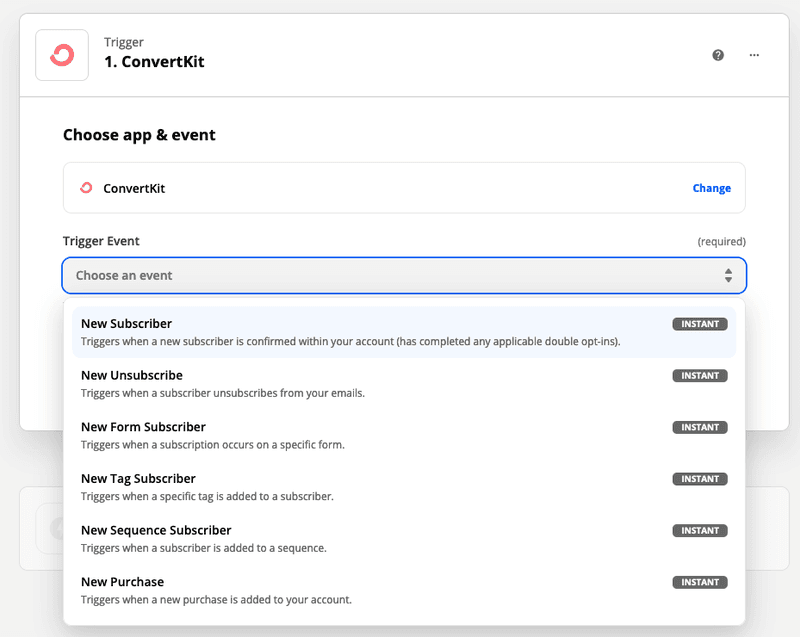Click the INSTANT badge beside New Form Subscriber

pos(699,427)
